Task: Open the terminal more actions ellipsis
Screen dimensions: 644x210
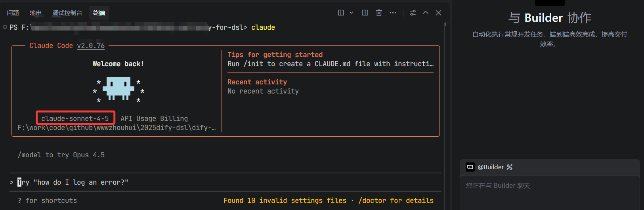Action: tap(393, 13)
